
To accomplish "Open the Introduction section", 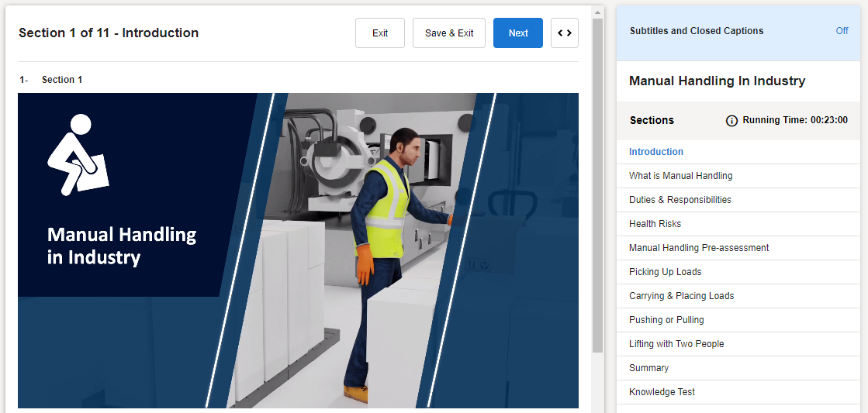I will 655,152.
